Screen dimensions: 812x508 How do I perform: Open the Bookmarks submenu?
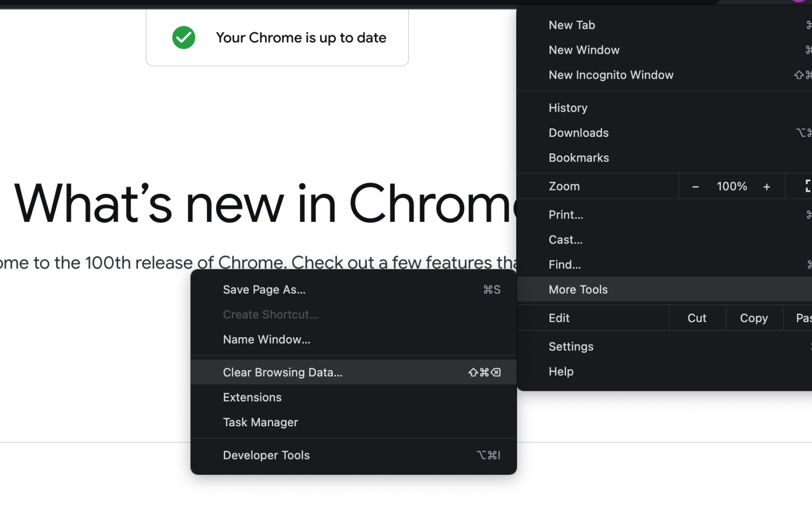click(664, 158)
